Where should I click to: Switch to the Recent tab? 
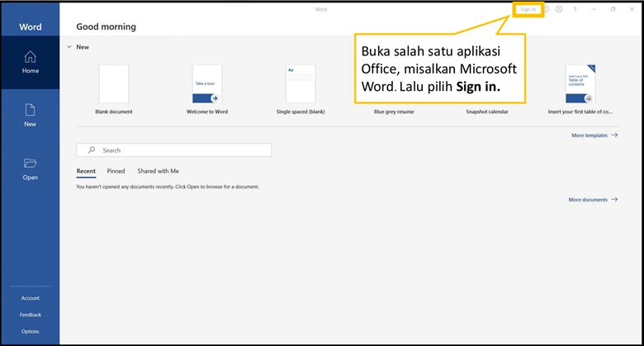point(86,171)
